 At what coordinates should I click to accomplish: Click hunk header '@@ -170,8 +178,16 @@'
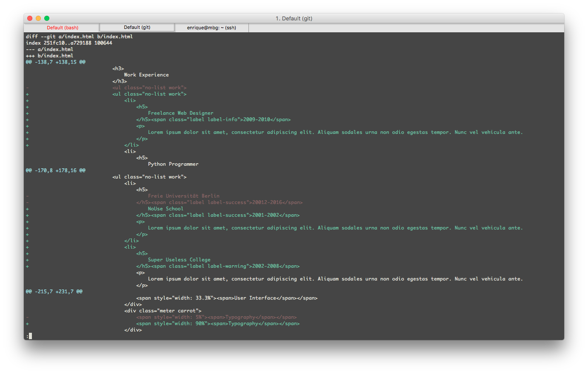pos(55,170)
